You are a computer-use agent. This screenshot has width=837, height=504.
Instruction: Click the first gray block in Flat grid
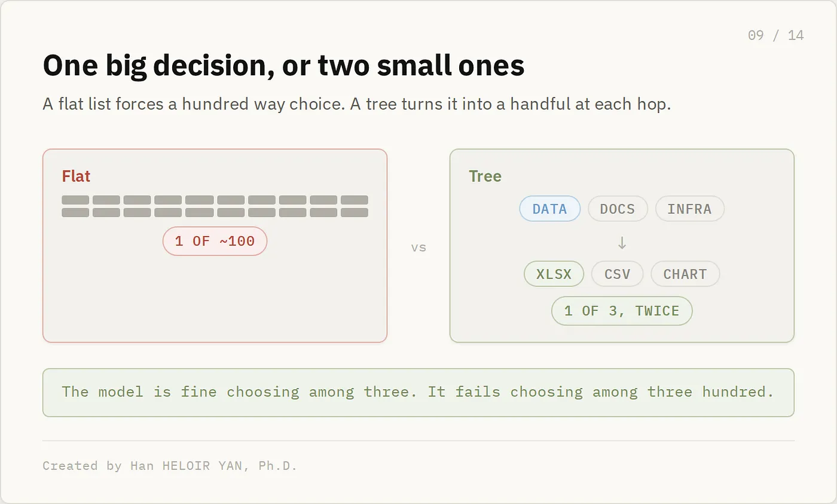pyautogui.click(x=75, y=200)
